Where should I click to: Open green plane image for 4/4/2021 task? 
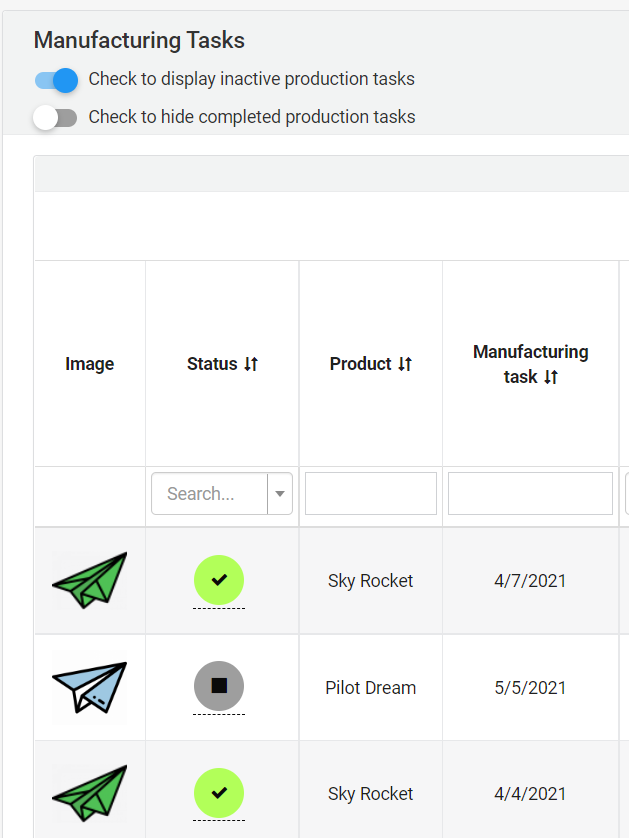pos(90,794)
